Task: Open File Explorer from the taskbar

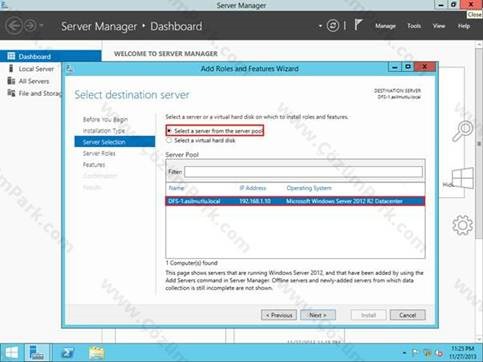Action: tap(96, 353)
